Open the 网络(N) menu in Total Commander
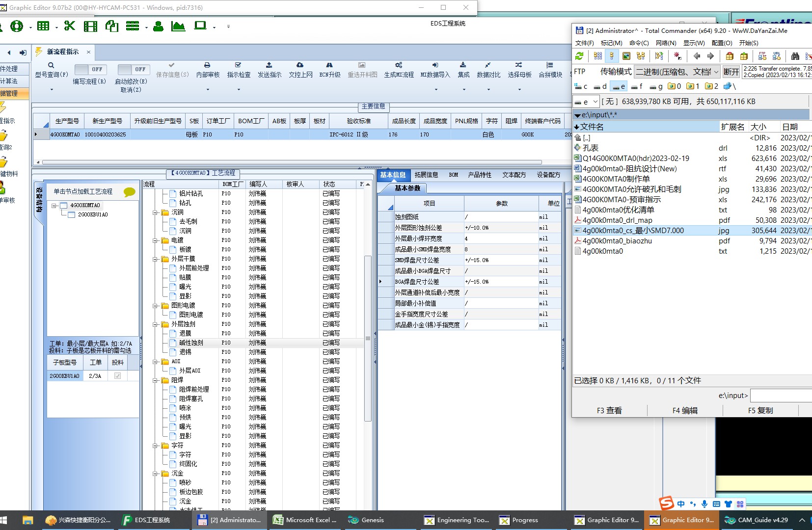This screenshot has height=530, width=812. click(666, 43)
